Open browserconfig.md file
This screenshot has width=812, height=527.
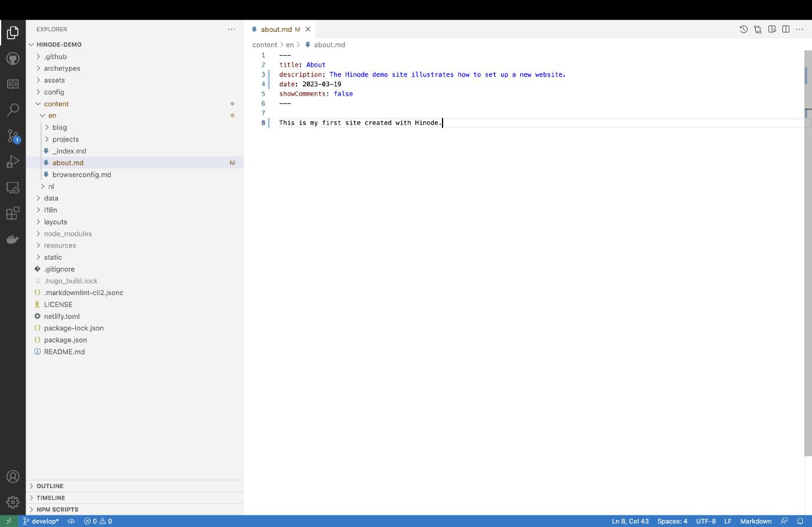[135, 175]
